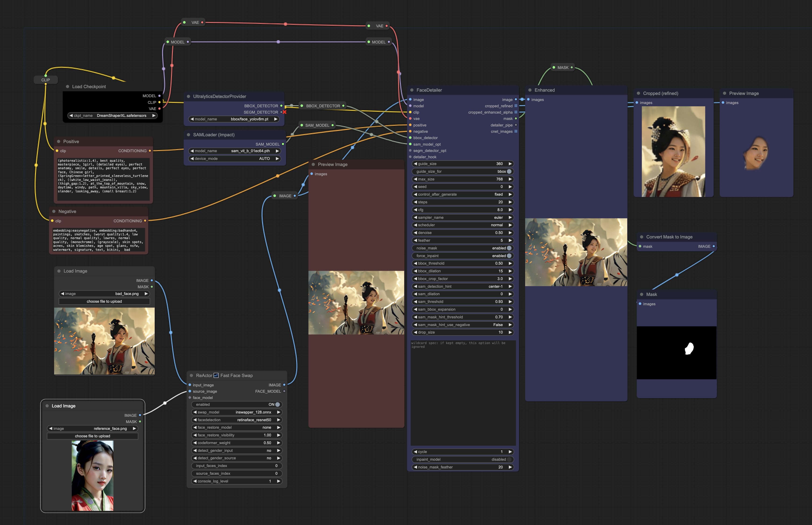This screenshot has width=812, height=525.
Task: Collapse the Load Checkpoint node via its title dot
Action: [68, 86]
